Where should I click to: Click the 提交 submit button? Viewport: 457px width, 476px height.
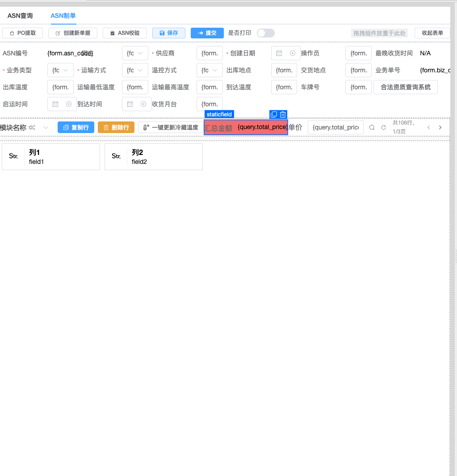coord(207,33)
